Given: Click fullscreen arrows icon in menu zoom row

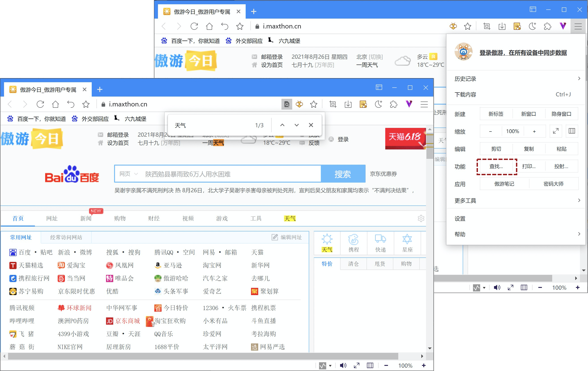Looking at the screenshot, I should point(556,131).
